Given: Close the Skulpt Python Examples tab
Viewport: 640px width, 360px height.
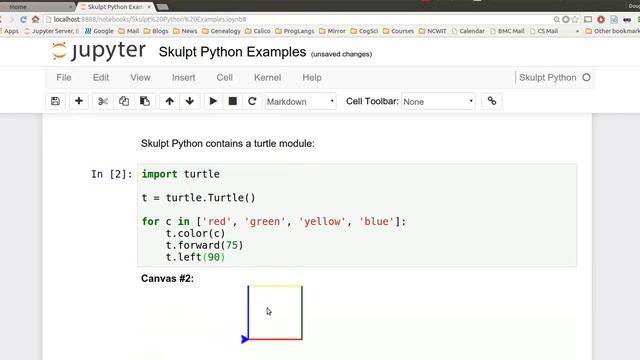Looking at the screenshot, I should click(149, 7).
